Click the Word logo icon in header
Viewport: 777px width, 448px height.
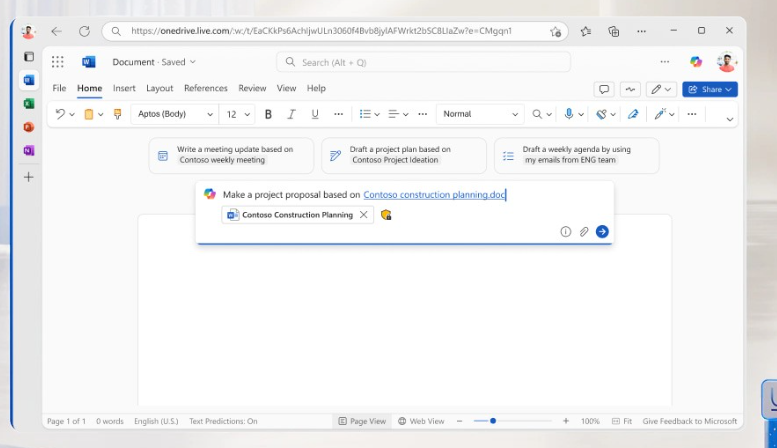[88, 62]
